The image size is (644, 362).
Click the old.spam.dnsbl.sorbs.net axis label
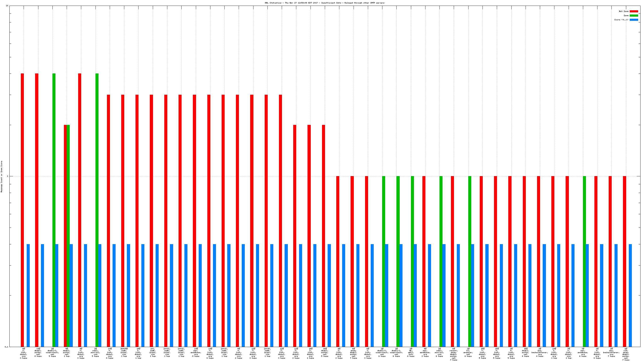[626, 354]
